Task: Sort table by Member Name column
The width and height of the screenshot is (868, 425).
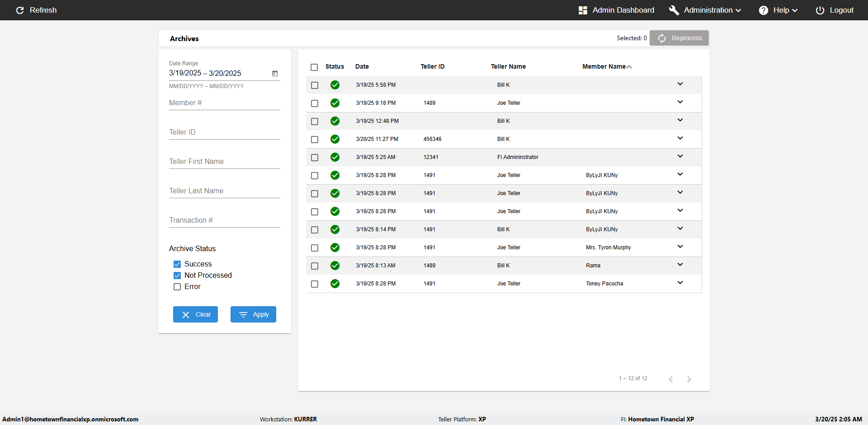Action: 604,66
